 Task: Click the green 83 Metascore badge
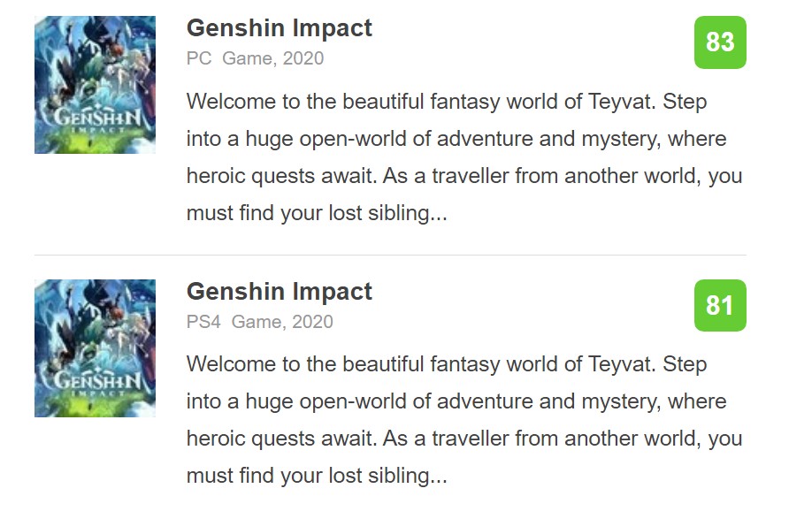coord(721,42)
